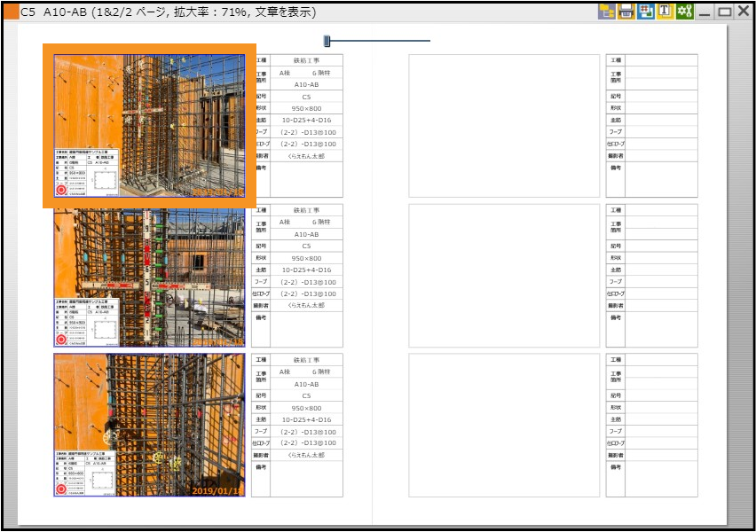This screenshot has height=532, width=756.
Task: Select the first highlighted rebar photo
Action: tap(149, 126)
